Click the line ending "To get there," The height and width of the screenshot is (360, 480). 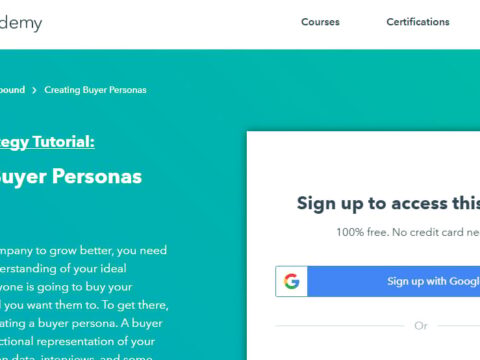[84, 305]
